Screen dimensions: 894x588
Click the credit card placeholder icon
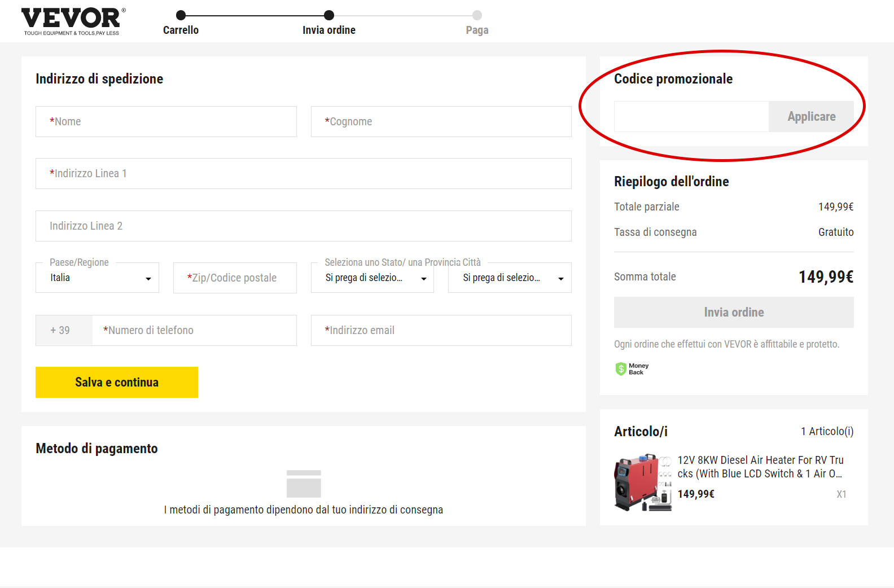point(304,484)
